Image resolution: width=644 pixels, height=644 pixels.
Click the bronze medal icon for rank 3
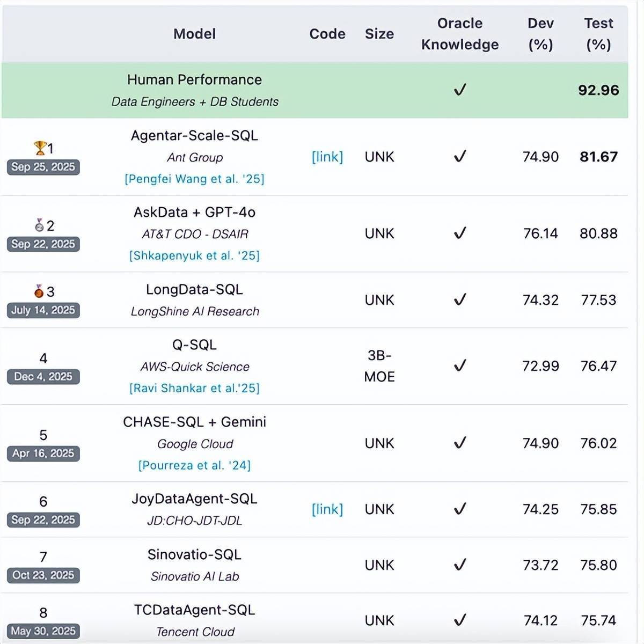click(x=39, y=291)
